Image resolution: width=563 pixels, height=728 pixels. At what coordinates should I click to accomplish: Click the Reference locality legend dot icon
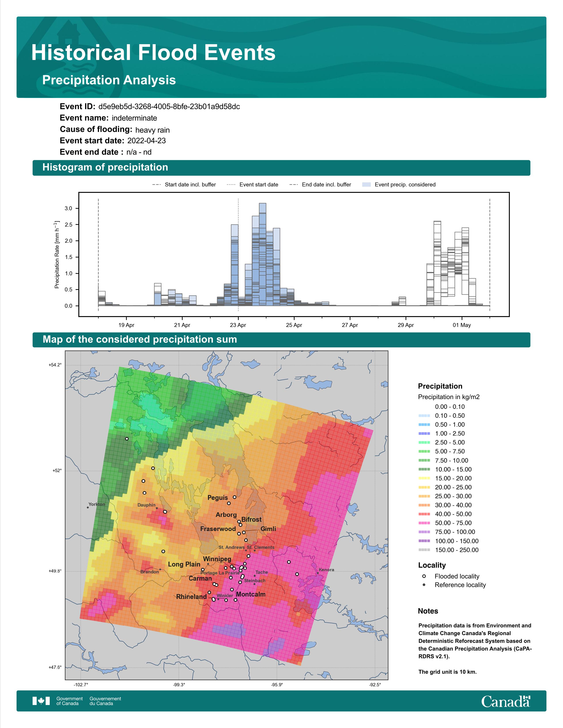tap(424, 585)
